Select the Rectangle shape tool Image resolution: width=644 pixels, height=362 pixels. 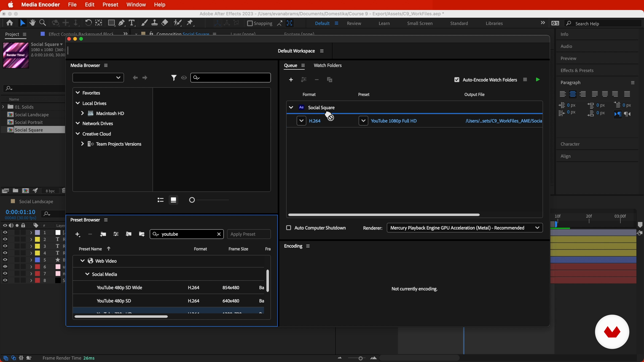click(x=111, y=23)
